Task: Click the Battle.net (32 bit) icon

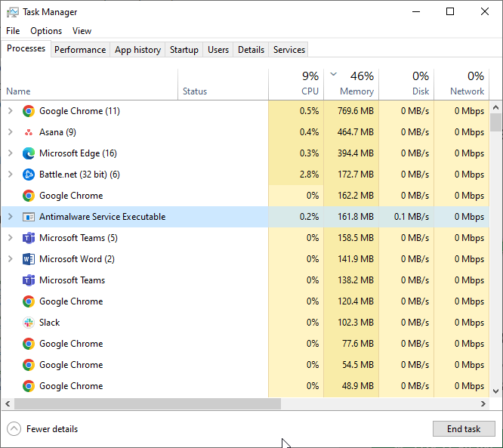Action: [29, 175]
